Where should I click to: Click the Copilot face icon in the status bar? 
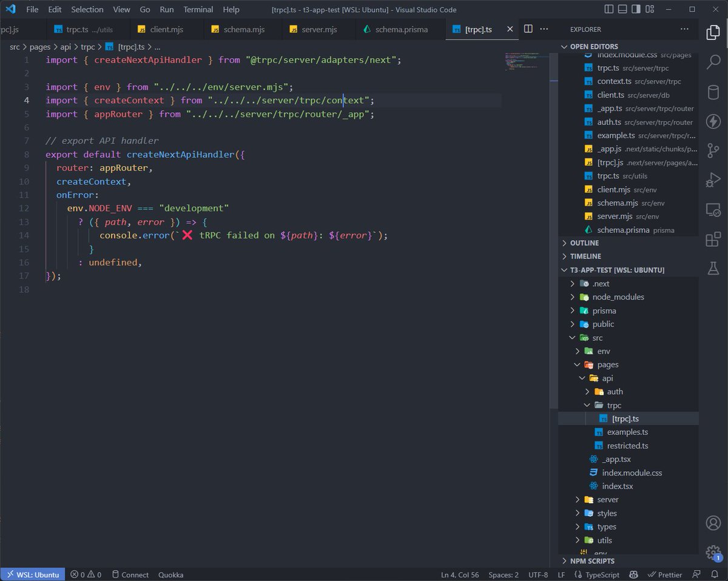[x=633, y=574]
